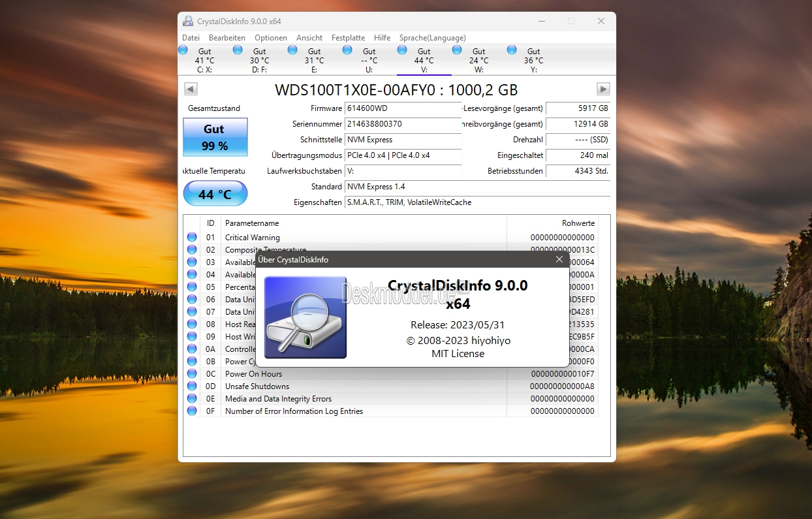The width and height of the screenshot is (812, 519).
Task: Open the Sprache(Language) menu
Action: [x=433, y=38]
